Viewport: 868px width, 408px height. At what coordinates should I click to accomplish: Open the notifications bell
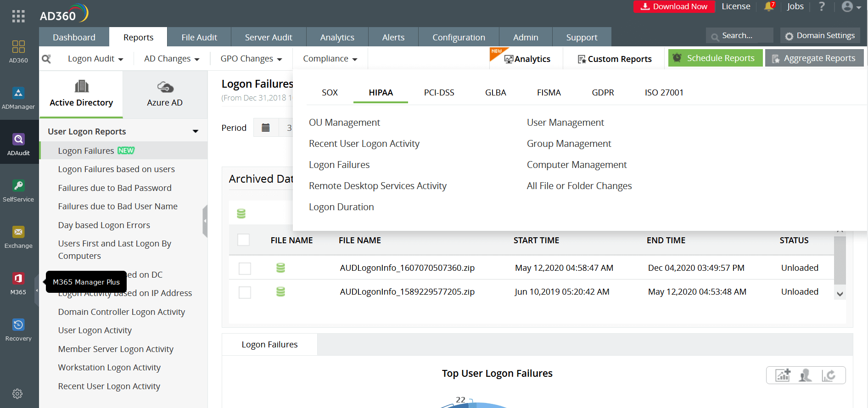coord(769,6)
